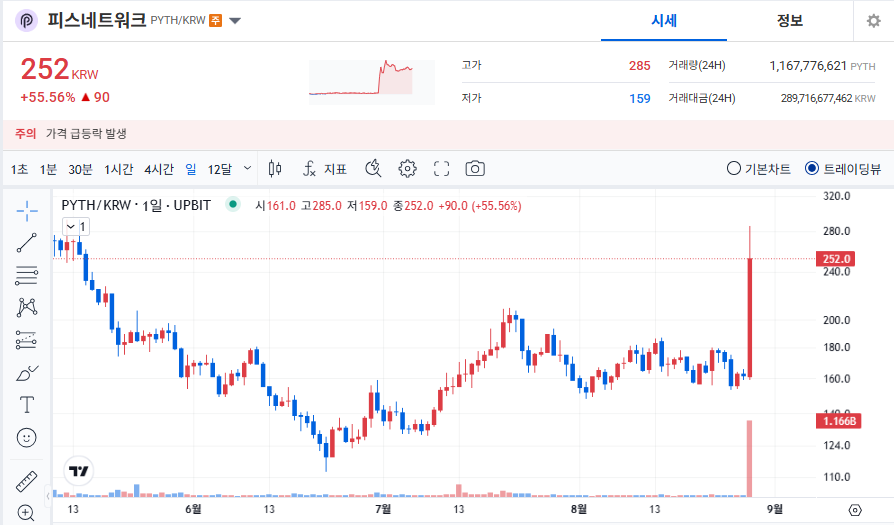Switch to the 시세 tab
Screen dimensions: 894x525
(x=664, y=21)
